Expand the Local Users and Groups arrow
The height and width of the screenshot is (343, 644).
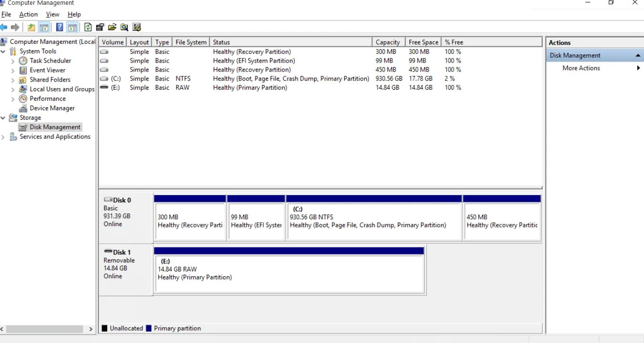coord(13,90)
